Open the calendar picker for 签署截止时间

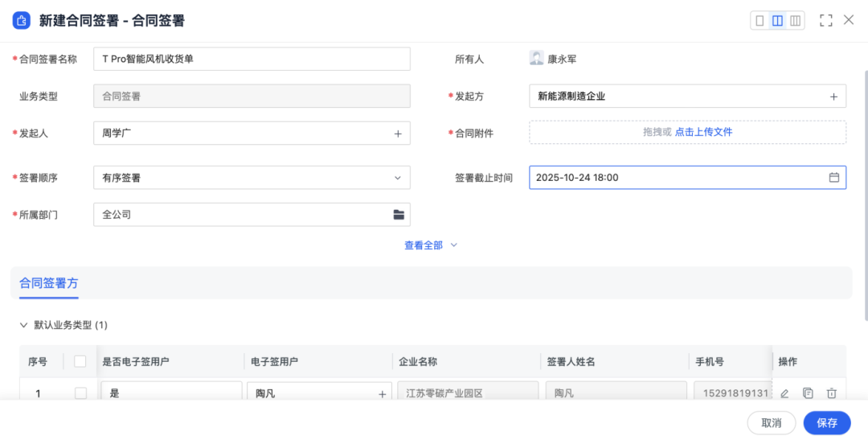click(x=834, y=178)
